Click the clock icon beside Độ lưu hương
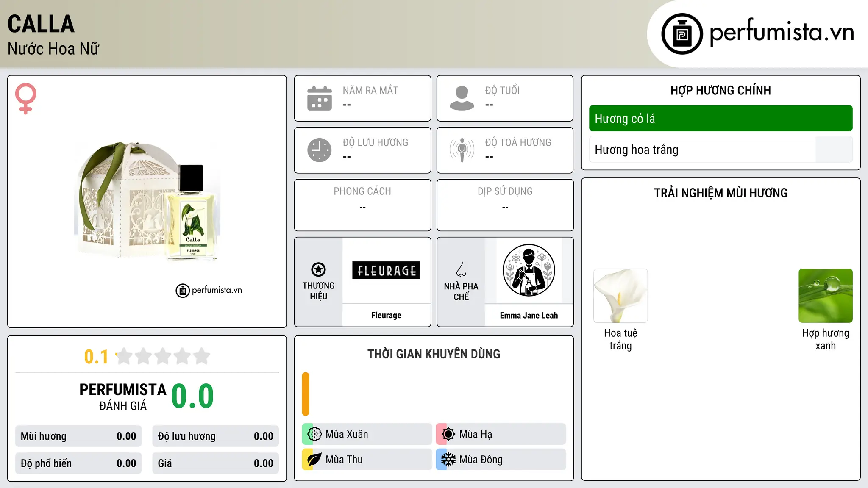 [320, 150]
